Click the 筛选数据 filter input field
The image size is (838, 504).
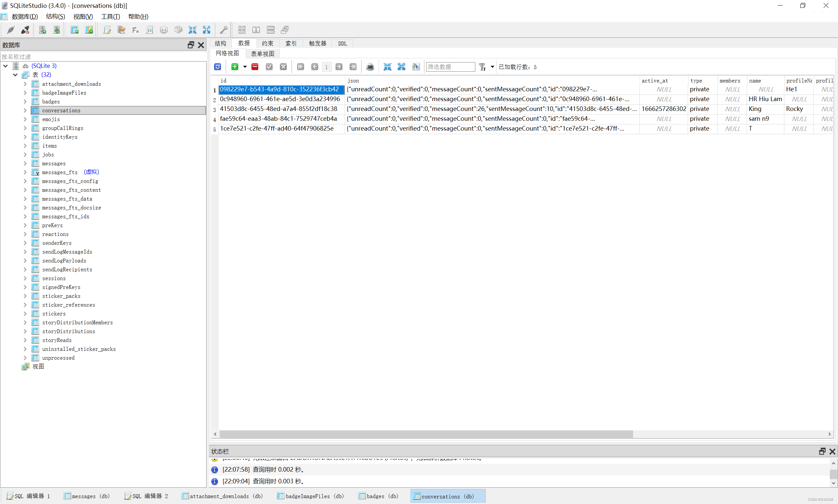(450, 67)
